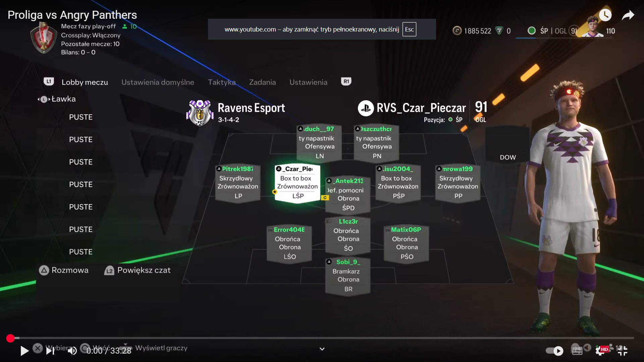
Task: Click the Rozmowa triangle button icon
Action: [44, 270]
